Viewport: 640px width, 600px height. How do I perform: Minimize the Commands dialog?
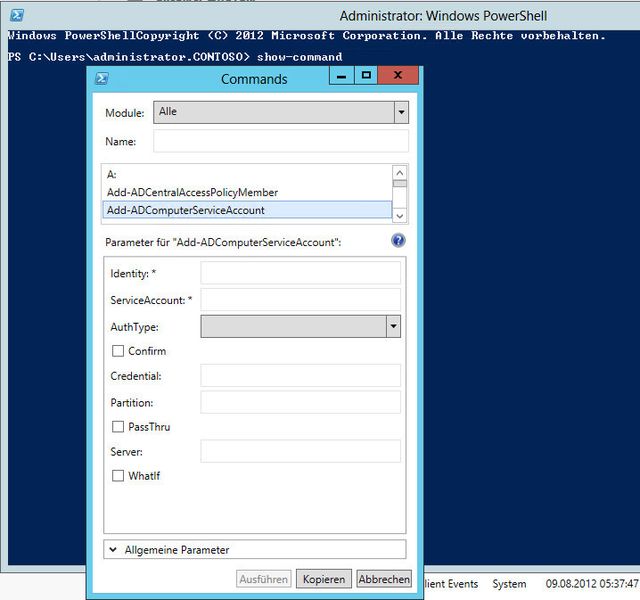coord(342,76)
